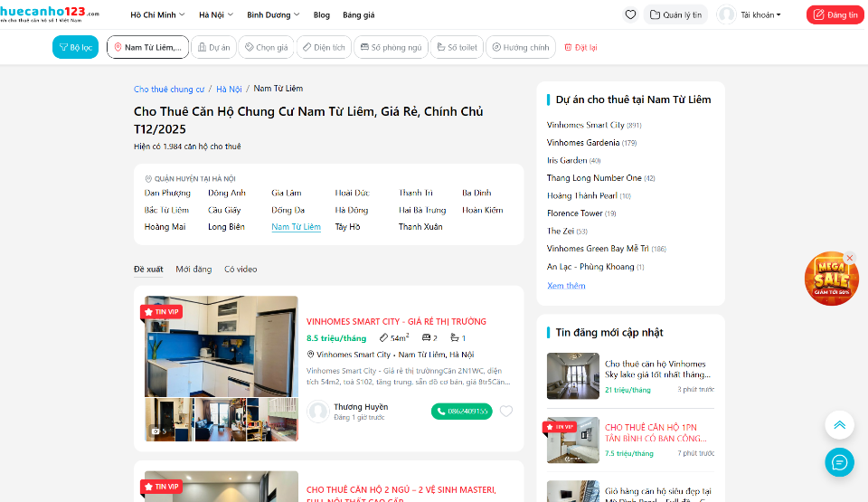Open Quản lý tin folder button
This screenshot has width=868, height=502.
(x=675, y=14)
